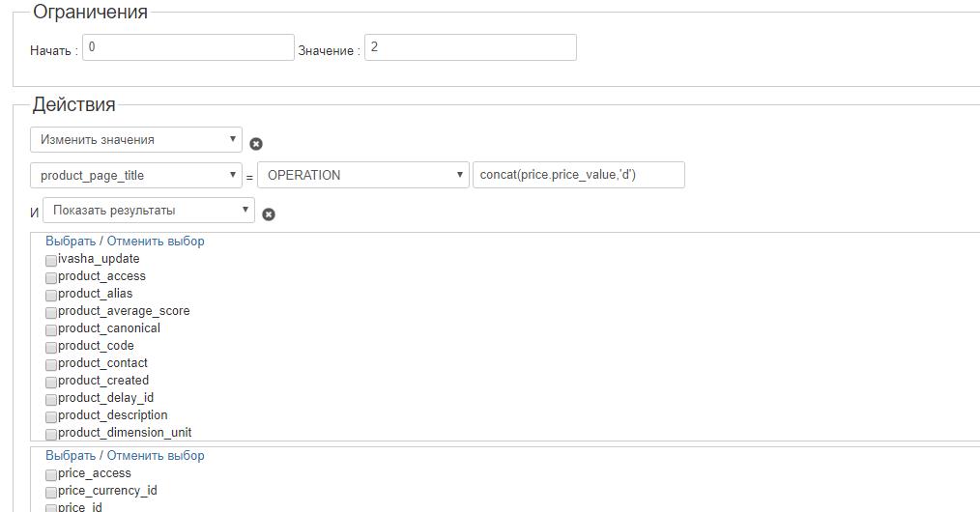Click 'Выбрать' link in the price list
Screen dimensions: 980x512
pos(71,456)
